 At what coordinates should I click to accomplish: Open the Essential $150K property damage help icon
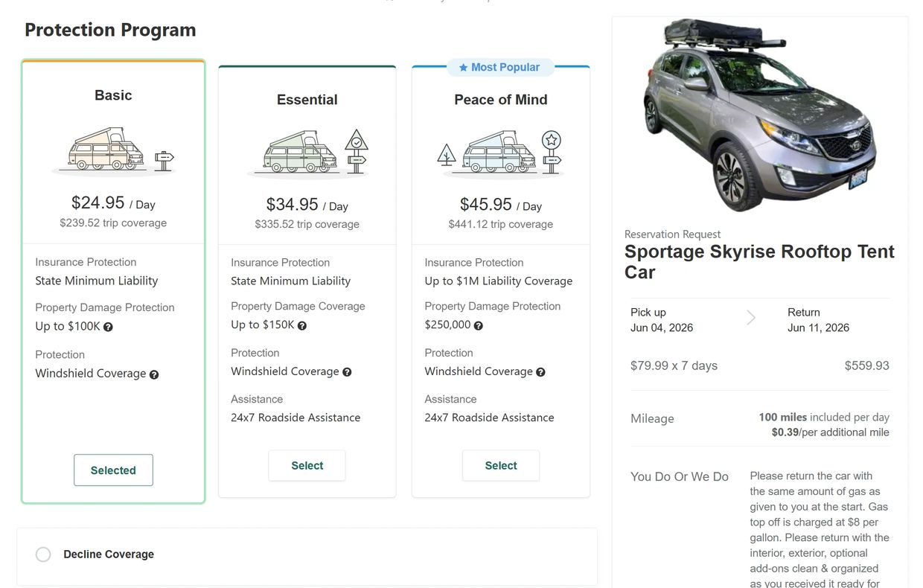pos(303,325)
